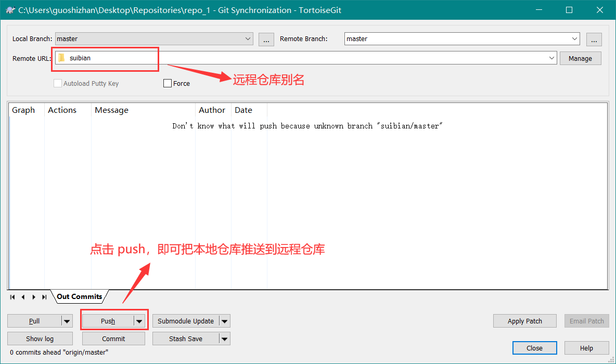Image resolution: width=616 pixels, height=364 pixels.
Task: Open the Stash Save dropdown arrow
Action: 224,339
